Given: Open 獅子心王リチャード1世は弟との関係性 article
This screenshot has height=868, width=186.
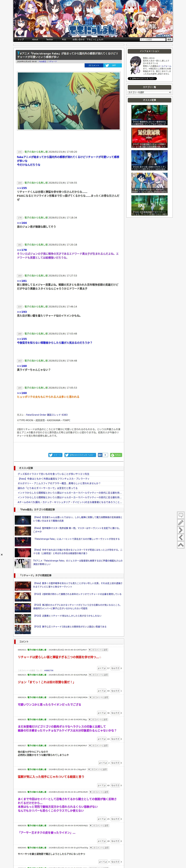Looking at the screenshot, I should tap(70, 626).
